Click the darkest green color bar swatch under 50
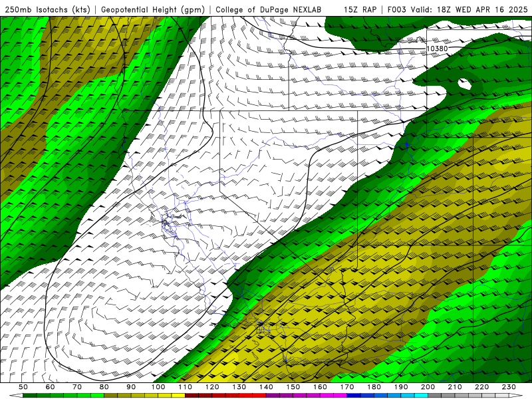 (x=30, y=396)
